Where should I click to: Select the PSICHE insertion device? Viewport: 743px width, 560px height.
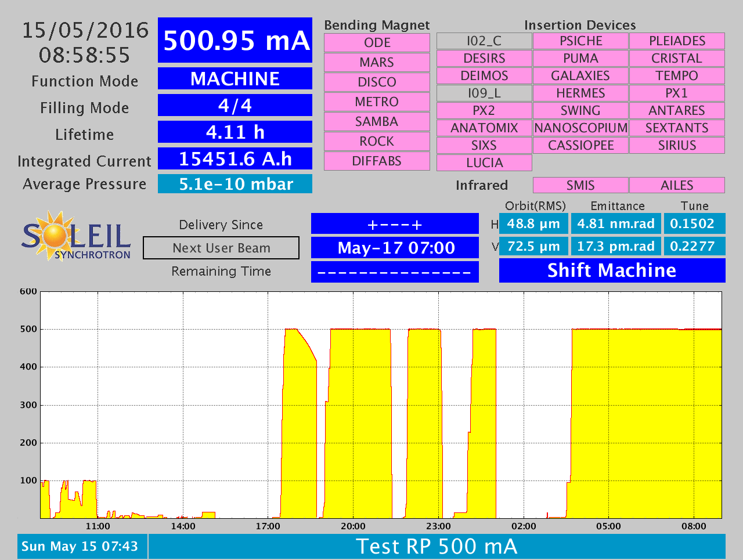580,41
